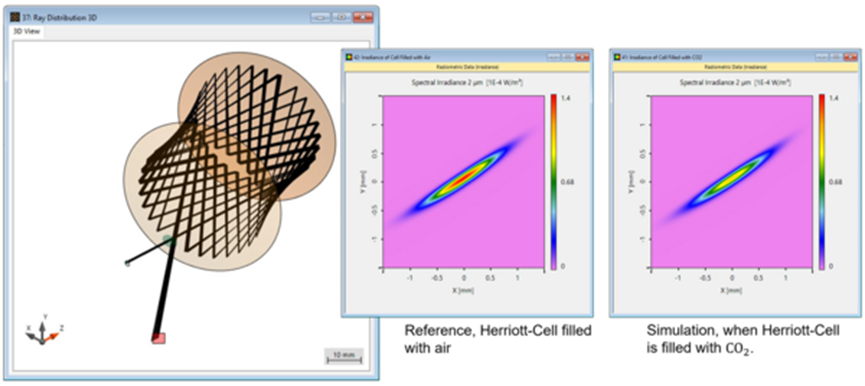Click the color scale bar of Air irradiance plot
865x386 pixels.
553,182
